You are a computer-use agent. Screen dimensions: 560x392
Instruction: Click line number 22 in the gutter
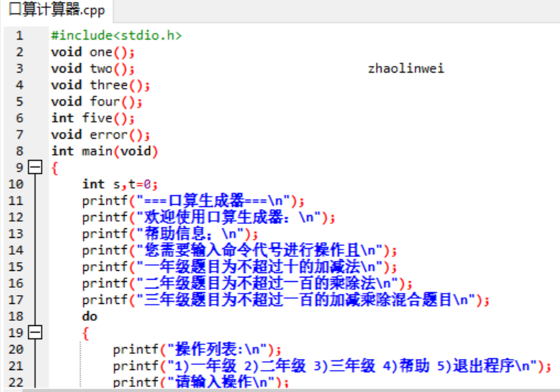[x=16, y=382]
